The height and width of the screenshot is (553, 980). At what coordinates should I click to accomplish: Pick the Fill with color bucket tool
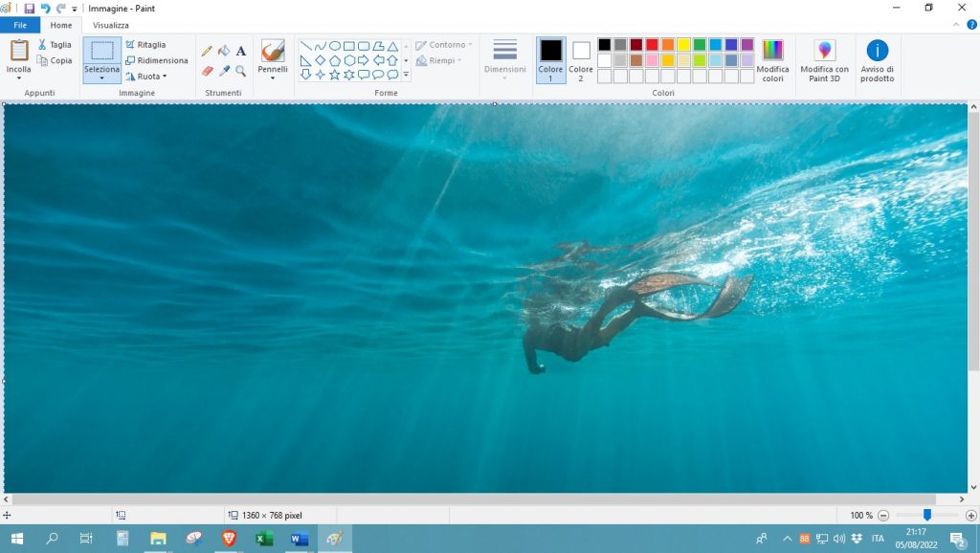pos(224,51)
